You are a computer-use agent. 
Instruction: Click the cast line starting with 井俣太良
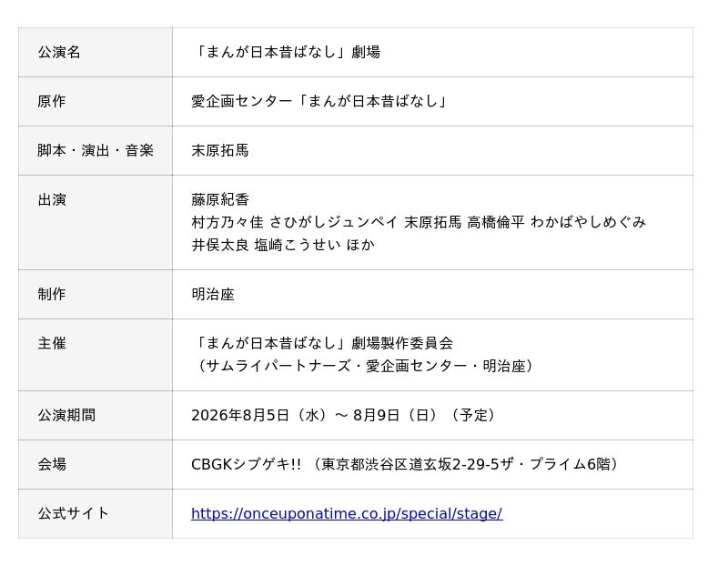tap(282, 245)
